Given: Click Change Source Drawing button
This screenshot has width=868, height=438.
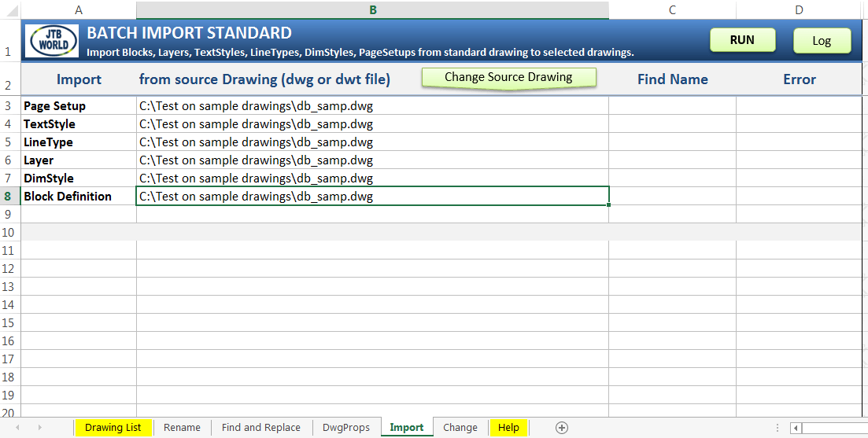Looking at the screenshot, I should 508,77.
